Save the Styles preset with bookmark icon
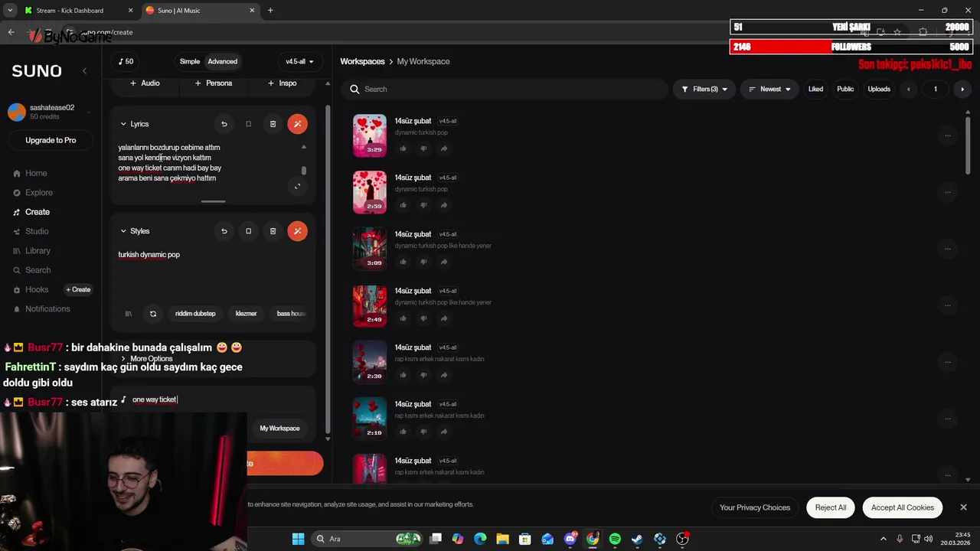 pyautogui.click(x=248, y=231)
